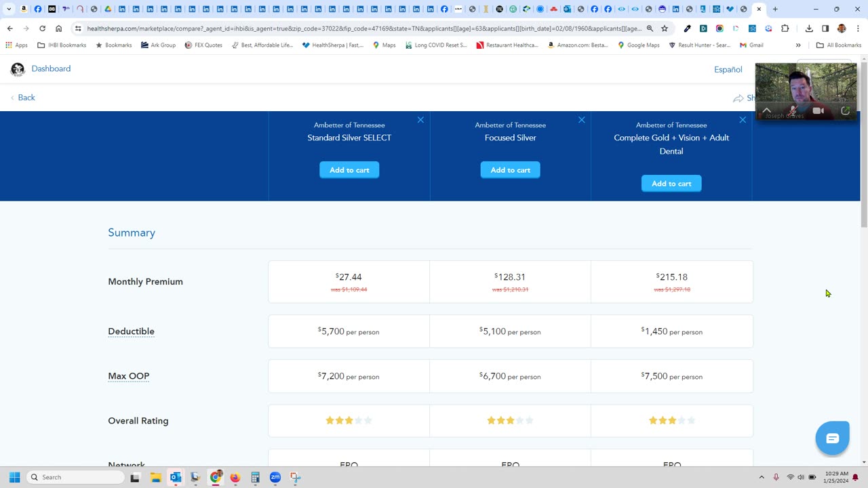
Task: Remove Standard Silver SELECT from comparison
Action: 420,120
